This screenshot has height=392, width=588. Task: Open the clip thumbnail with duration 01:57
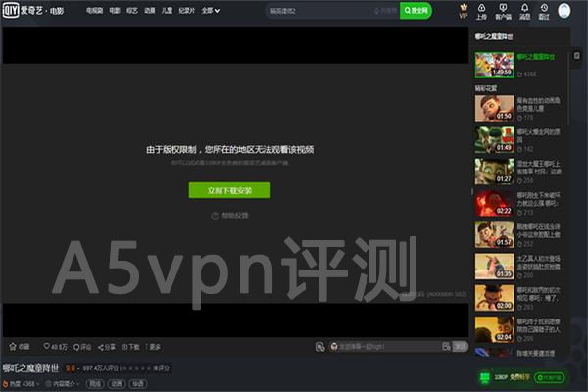(494, 234)
